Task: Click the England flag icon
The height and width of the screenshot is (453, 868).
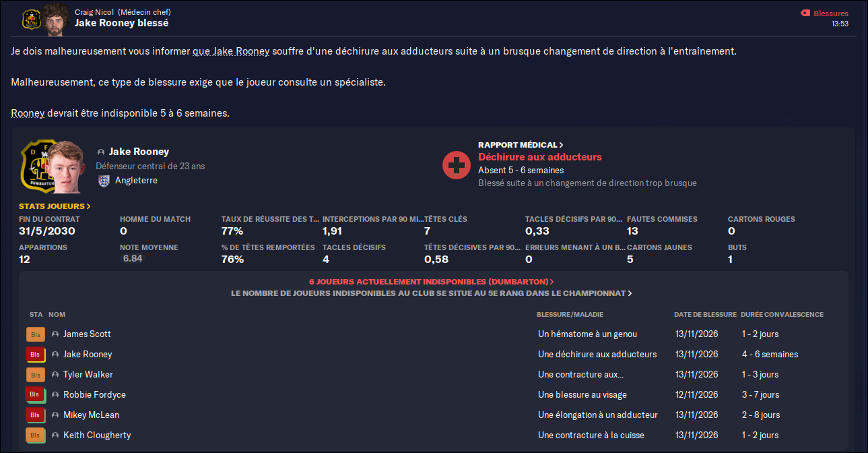Action: 104,181
